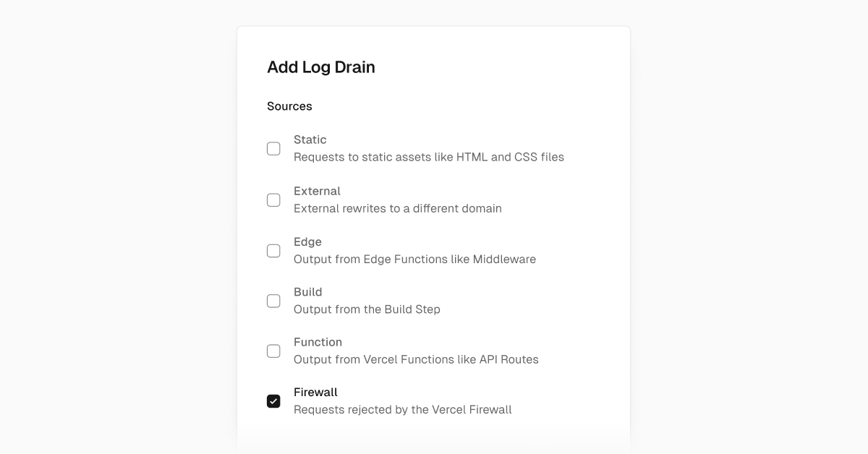Disable Firewall by clicking its label
This screenshot has width=868, height=454.
coord(315,392)
